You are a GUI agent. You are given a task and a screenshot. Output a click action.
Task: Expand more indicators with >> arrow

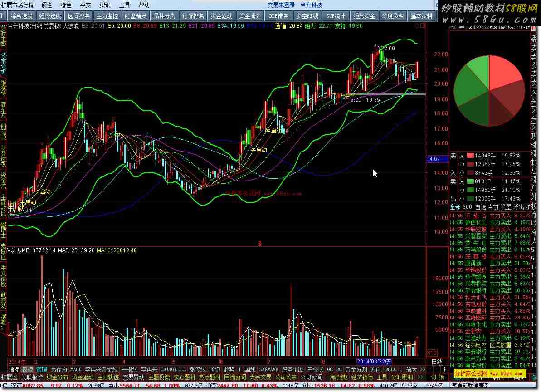tap(423, 369)
